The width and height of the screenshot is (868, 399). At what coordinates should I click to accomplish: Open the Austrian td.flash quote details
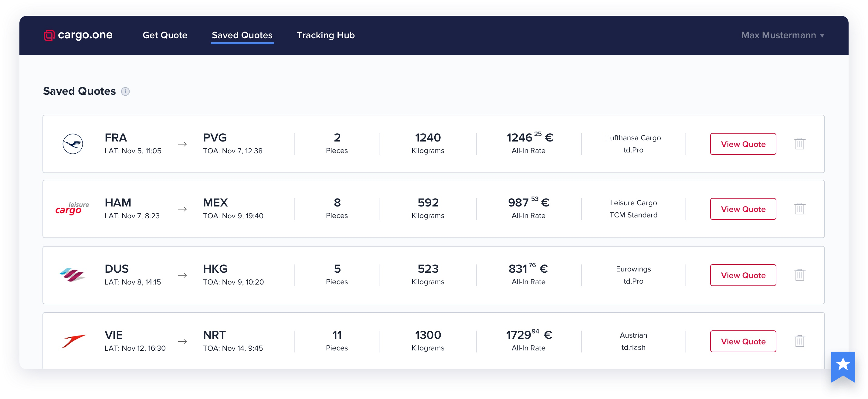[x=743, y=341]
